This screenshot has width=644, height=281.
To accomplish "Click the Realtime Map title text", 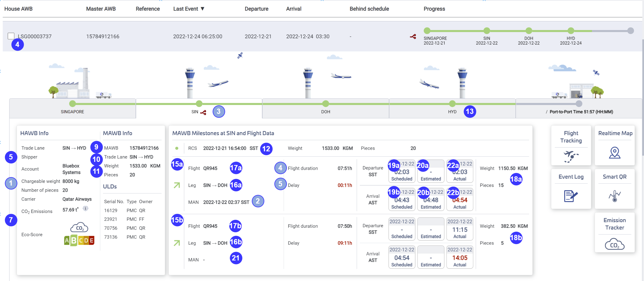I will [615, 133].
